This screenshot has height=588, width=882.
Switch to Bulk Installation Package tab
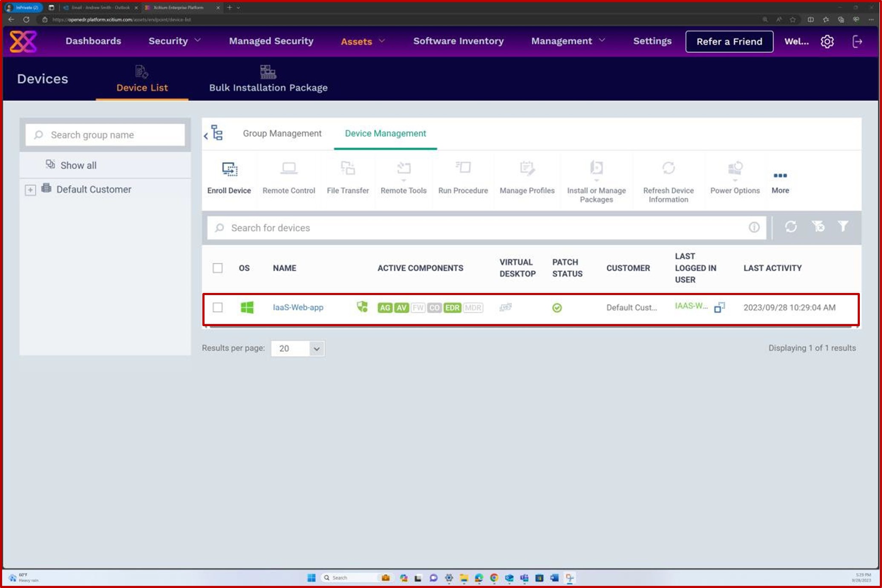pos(268,78)
